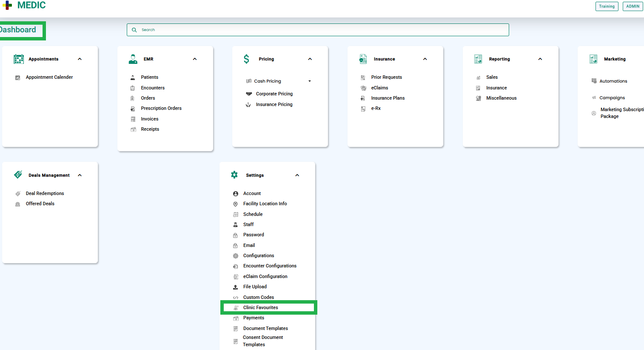
Task: Click the Pricing dollar sign icon
Action: (247, 59)
